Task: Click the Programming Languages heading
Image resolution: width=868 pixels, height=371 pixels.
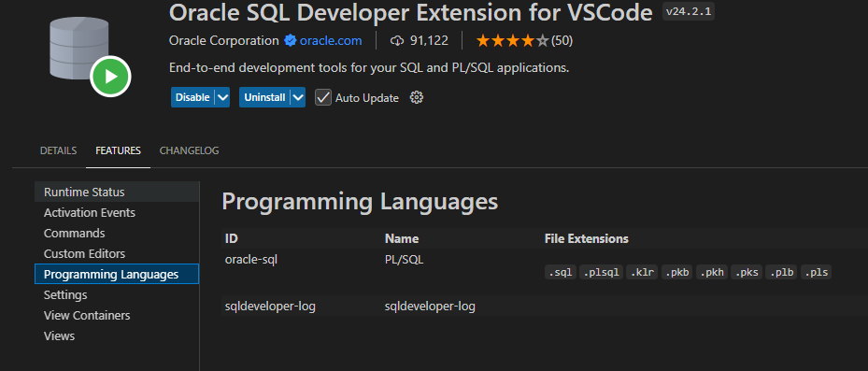Action: (x=360, y=202)
